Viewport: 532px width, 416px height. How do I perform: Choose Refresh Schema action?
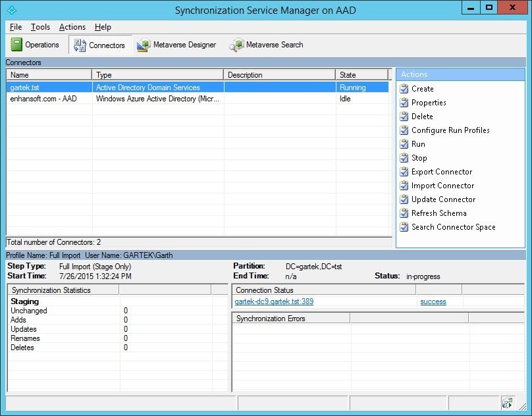tap(439, 213)
